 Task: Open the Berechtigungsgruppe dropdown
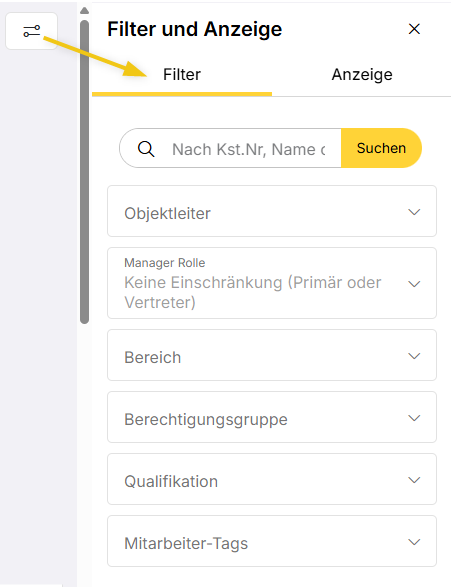tap(272, 417)
